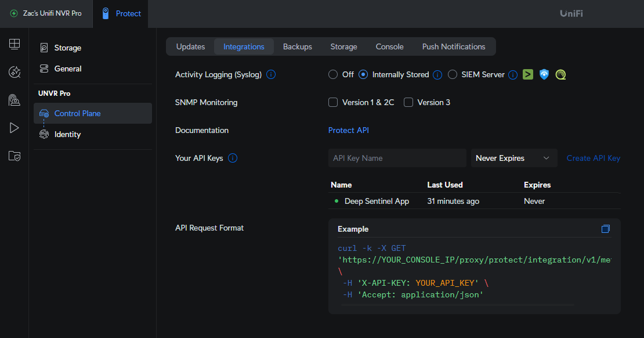Enable SNMP Version 1 & 2C checkbox
The height and width of the screenshot is (338, 644).
tap(333, 102)
